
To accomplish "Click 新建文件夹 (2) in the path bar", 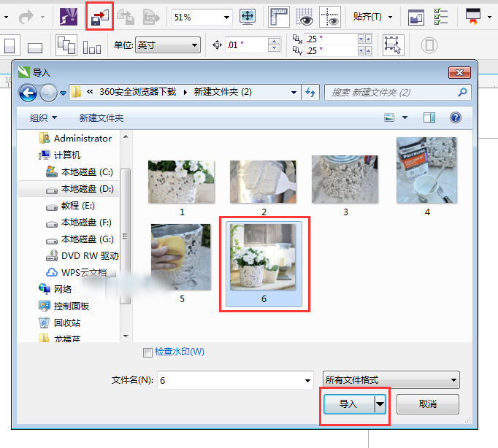I will (223, 92).
